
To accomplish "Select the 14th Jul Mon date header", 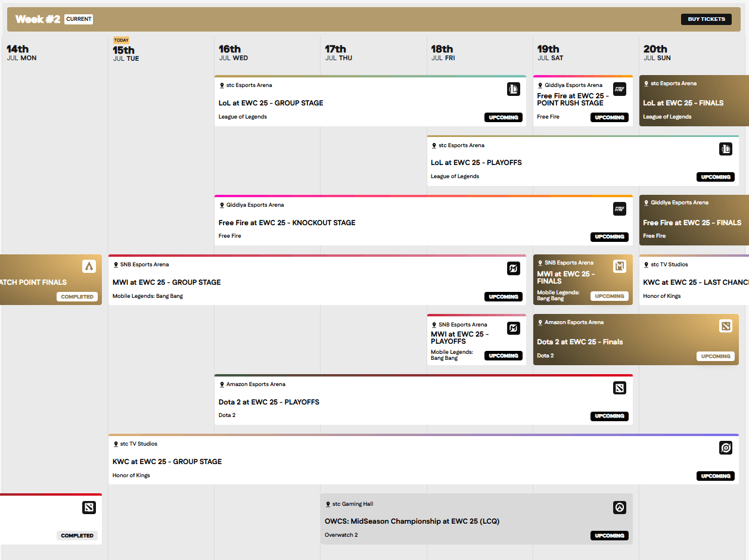I will 21,52.
